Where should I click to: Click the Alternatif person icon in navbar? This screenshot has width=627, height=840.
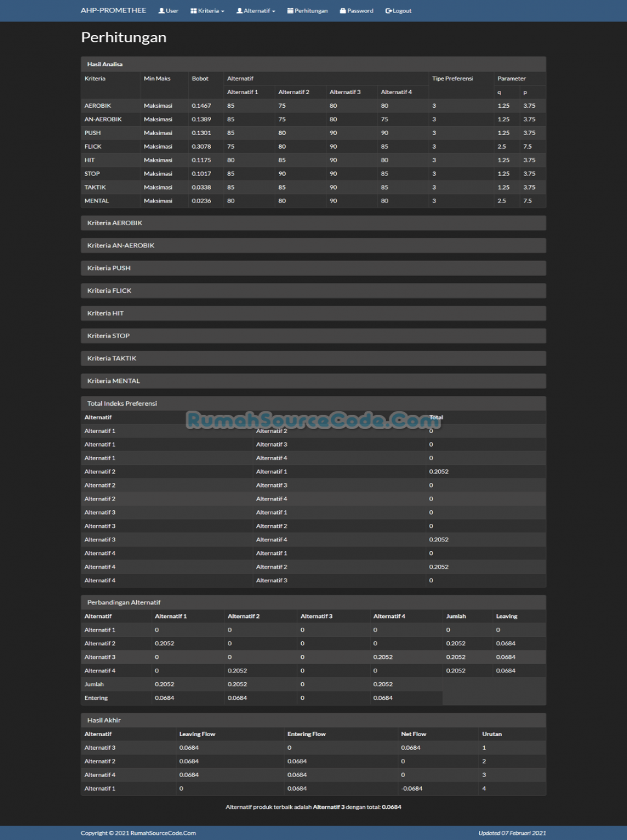240,11
